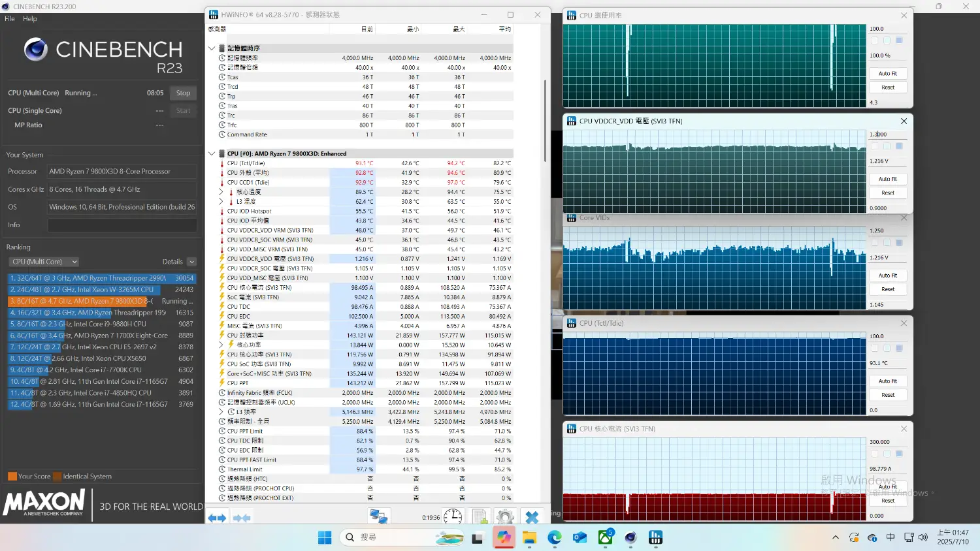
Task: Open HWiNFO remote network monitors icon
Action: (x=379, y=517)
